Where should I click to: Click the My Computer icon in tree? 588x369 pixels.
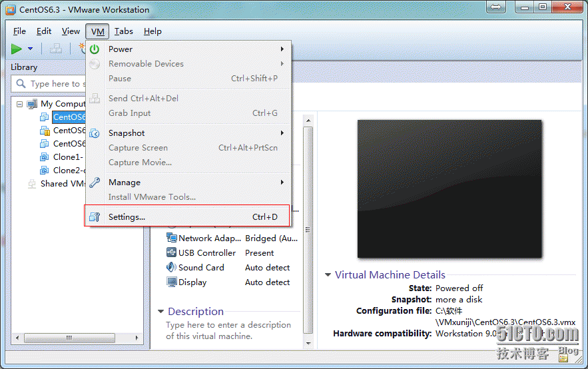[x=32, y=104]
